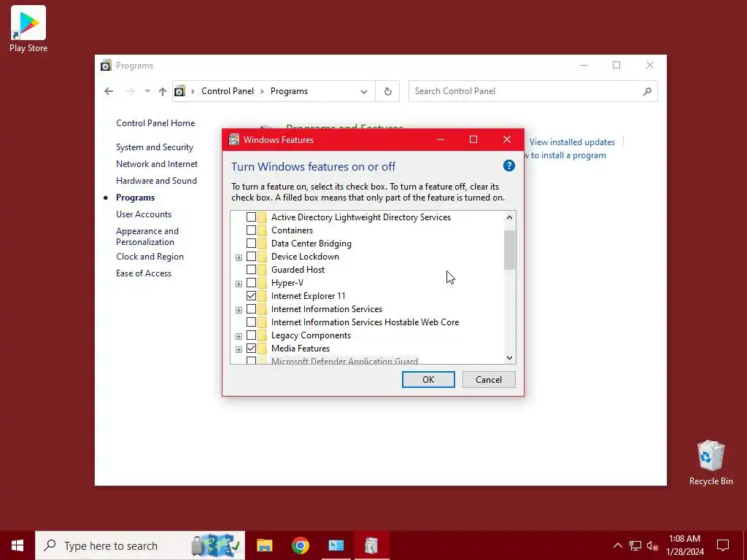Tick the Device Lockdown checkbox
747x560 pixels.
point(251,256)
